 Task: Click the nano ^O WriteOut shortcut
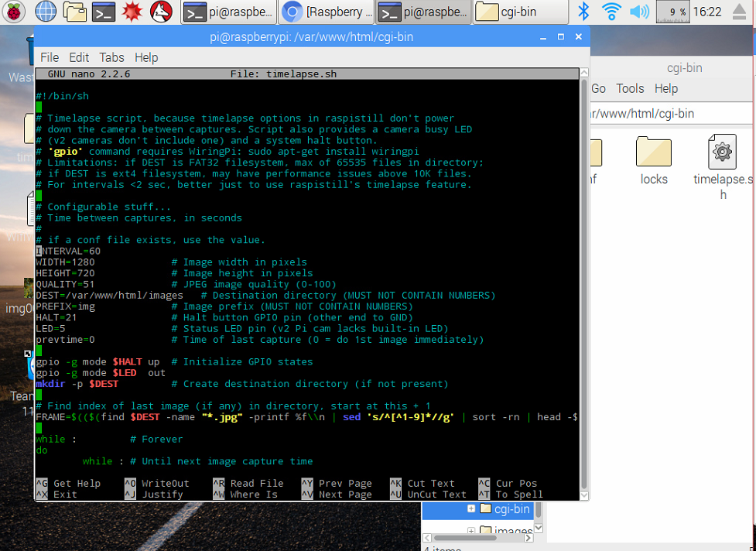click(157, 484)
